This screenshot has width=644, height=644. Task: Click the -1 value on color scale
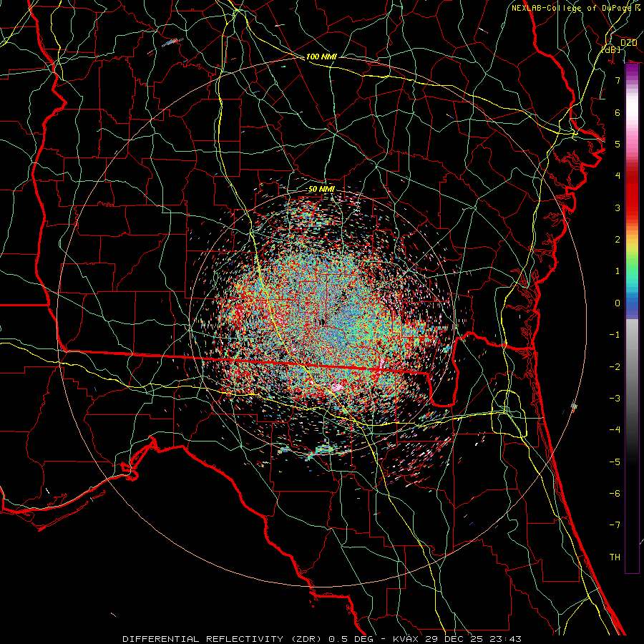pyautogui.click(x=615, y=335)
